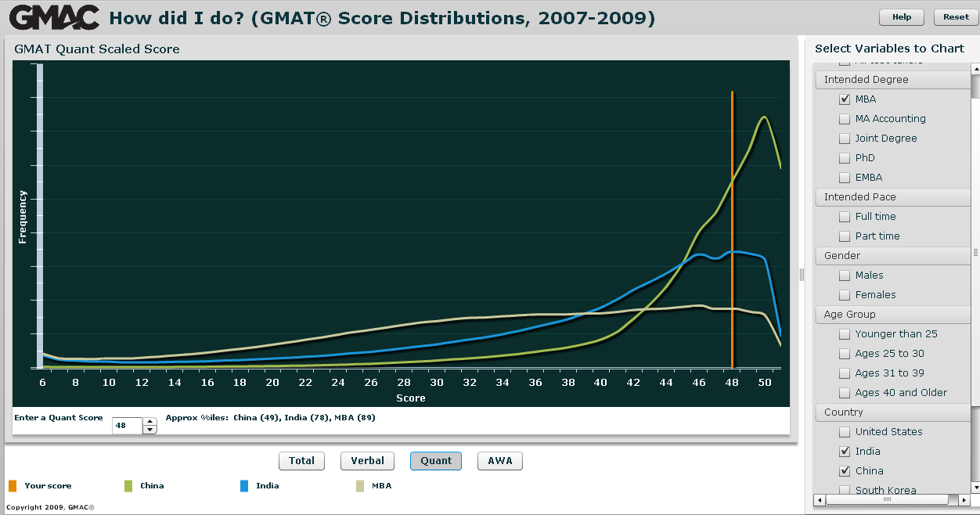Screen dimensions: 980x515
Task: Click the panel divider handle
Action: pyautogui.click(x=801, y=274)
